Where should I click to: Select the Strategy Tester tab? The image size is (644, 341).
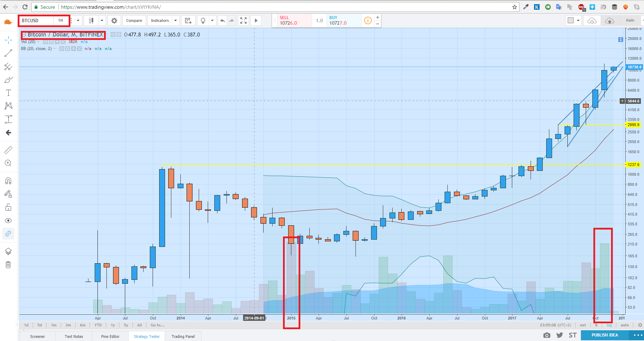pos(147,336)
